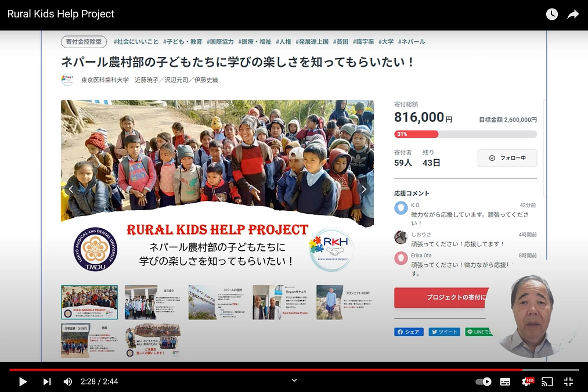Toggle the Autoplay switch off
The width and height of the screenshot is (588, 392).
(x=483, y=382)
